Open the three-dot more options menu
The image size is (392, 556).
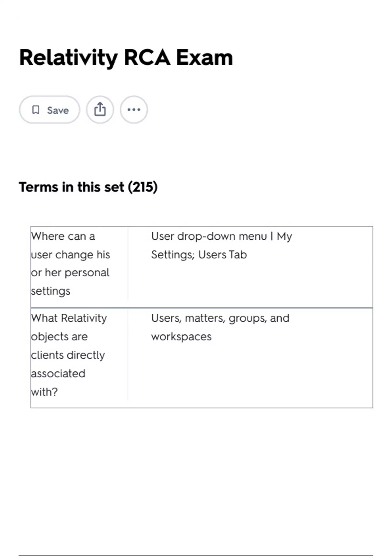(134, 109)
